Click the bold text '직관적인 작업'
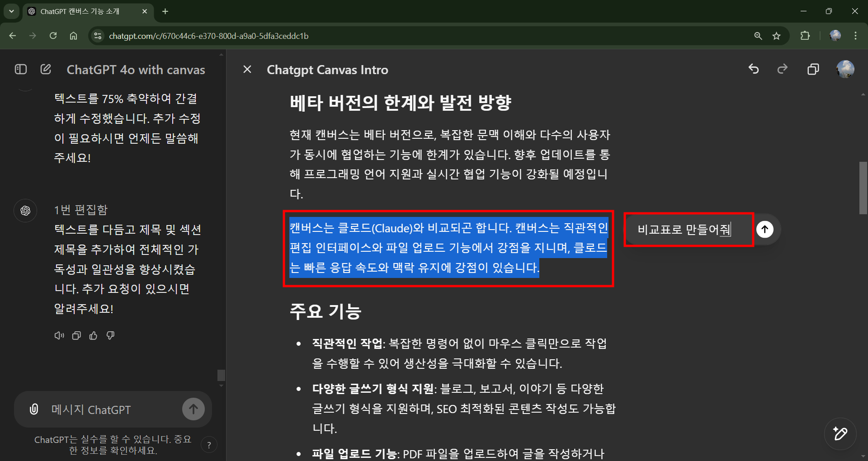This screenshot has width=868, height=461. pos(347,343)
